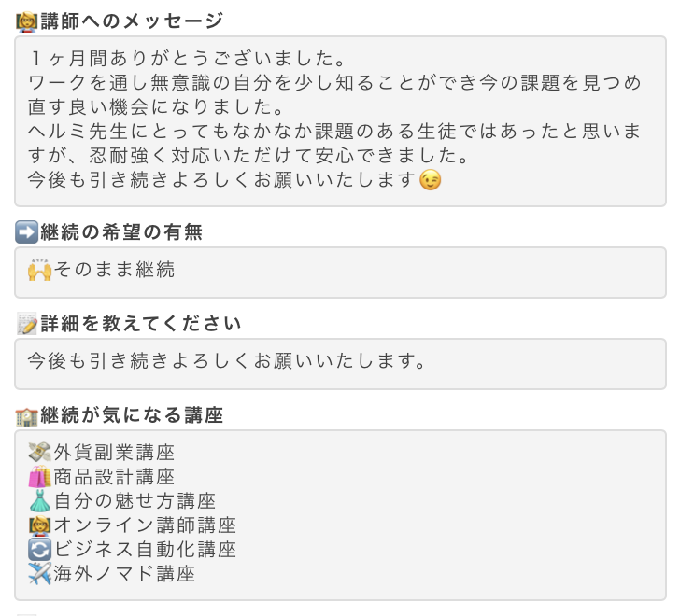Click the flying money emoji before 外貨副業講座

click(39, 453)
